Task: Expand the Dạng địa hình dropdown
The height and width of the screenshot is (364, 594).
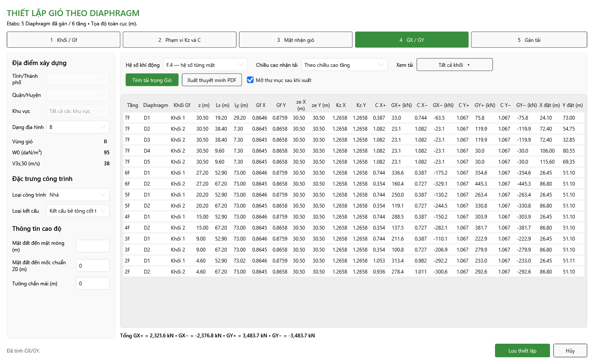Action: click(78, 127)
